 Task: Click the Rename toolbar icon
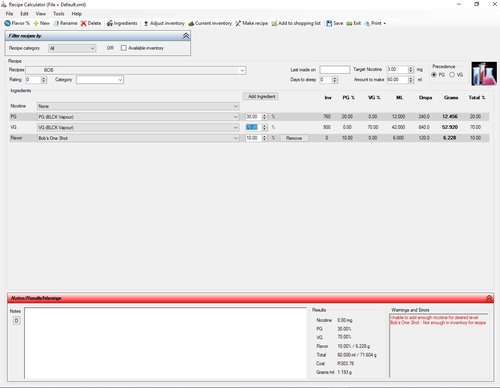tap(65, 23)
